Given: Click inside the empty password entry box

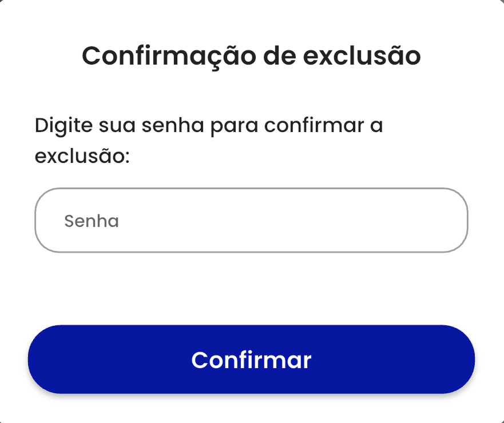Looking at the screenshot, I should pyautogui.click(x=286, y=220).
